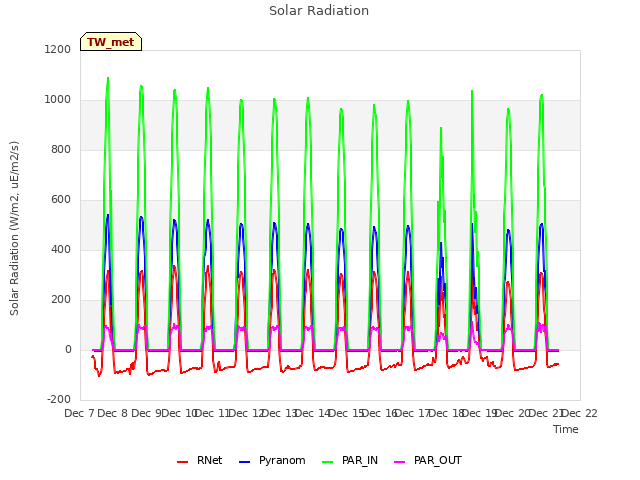
Task: Click the 800 y-axis tick label
Action: click(61, 149)
